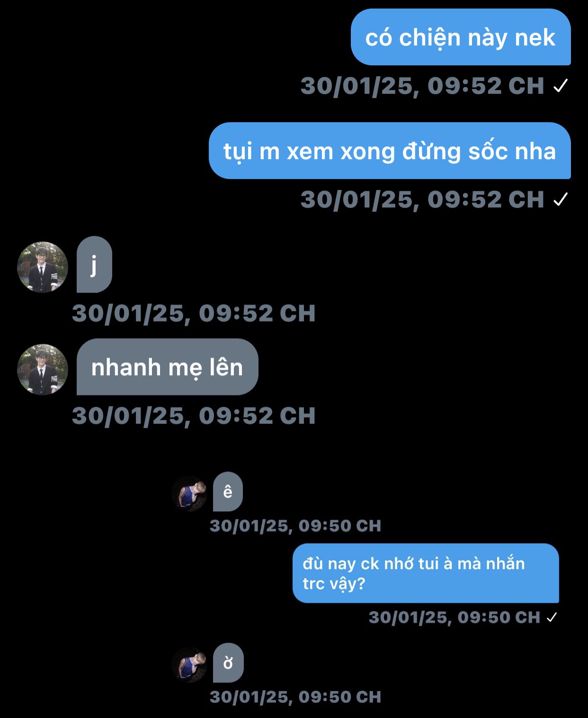
Task: Tap the "nhanh mẹ lên" message bubble
Action: pos(168,367)
